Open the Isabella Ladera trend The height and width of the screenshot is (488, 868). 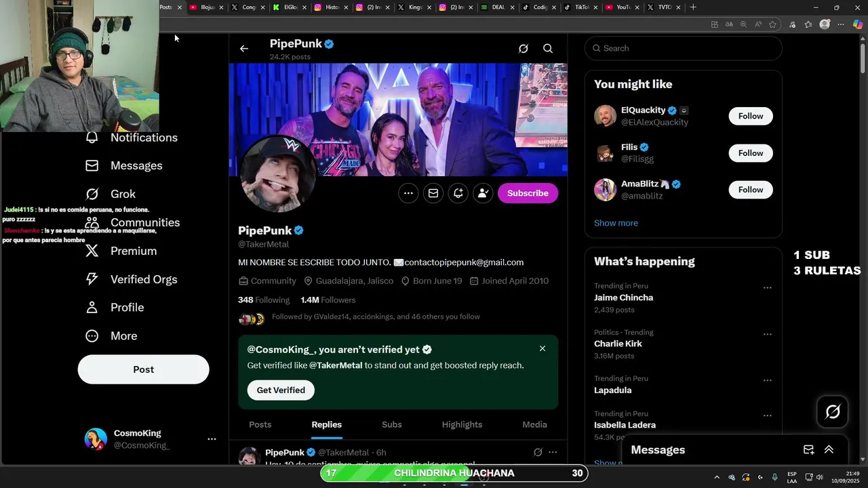click(x=625, y=425)
